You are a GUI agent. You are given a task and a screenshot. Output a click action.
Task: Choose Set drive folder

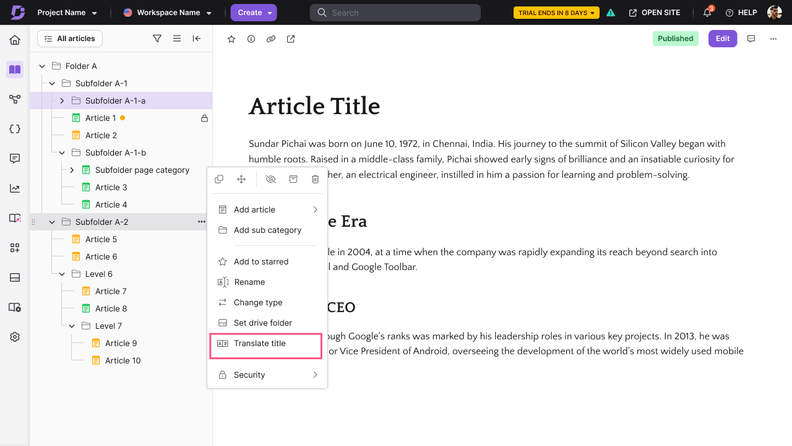tap(267, 323)
